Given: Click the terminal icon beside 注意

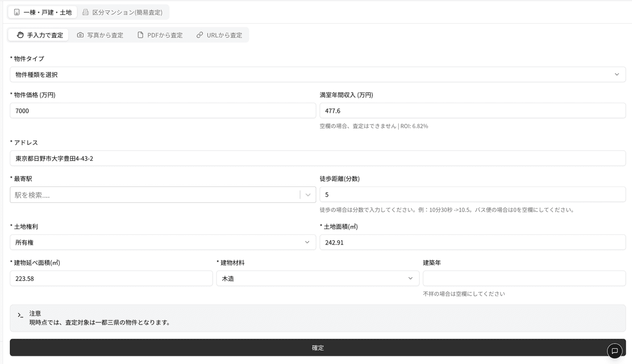Looking at the screenshot, I should pyautogui.click(x=20, y=315).
